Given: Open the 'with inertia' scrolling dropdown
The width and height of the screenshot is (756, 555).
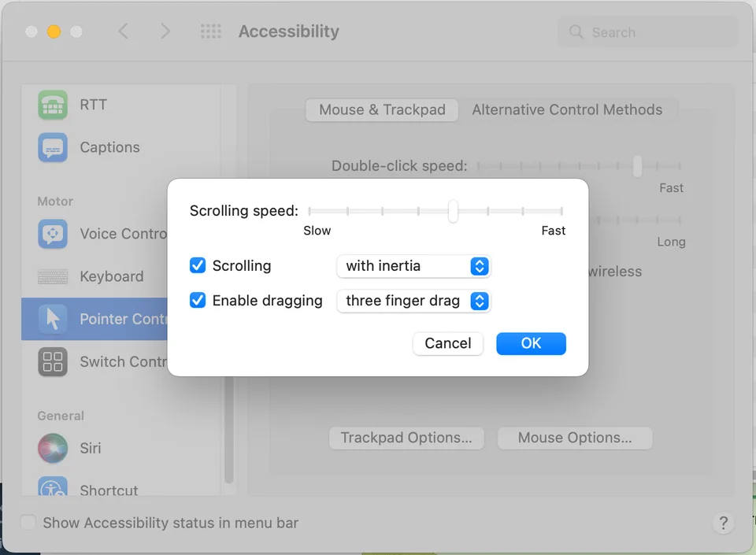Looking at the screenshot, I should tap(413, 266).
